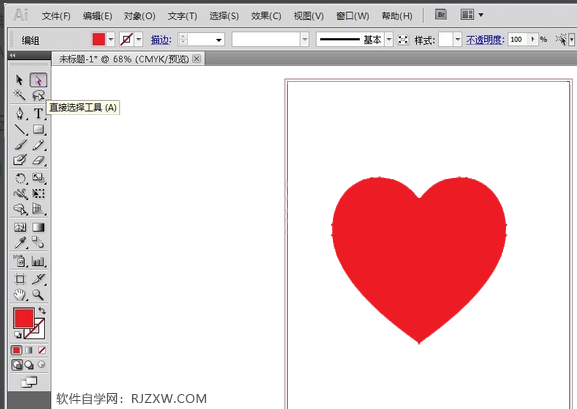
Task: Open the 编辑(E) menu
Action: pos(98,16)
